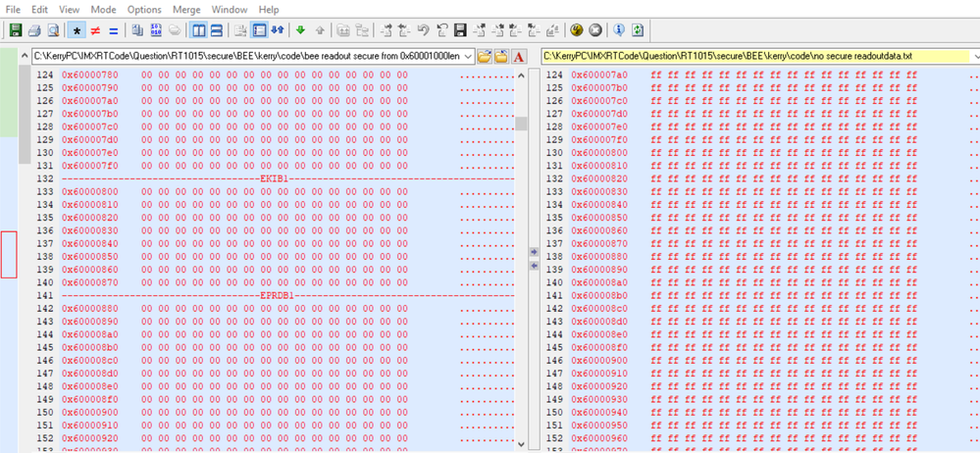Viewport: 980px width, 453px height.
Task: Toggle Show Identical lines (blue equals) button
Action: [113, 30]
